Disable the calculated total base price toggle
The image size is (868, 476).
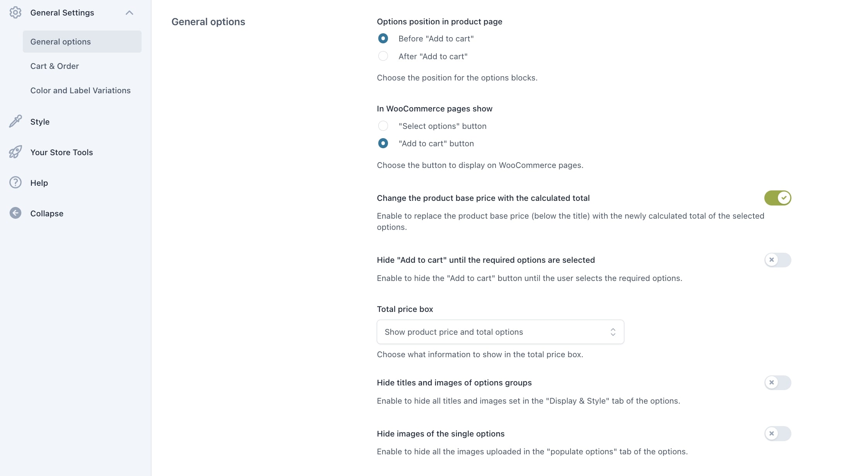pyautogui.click(x=777, y=198)
